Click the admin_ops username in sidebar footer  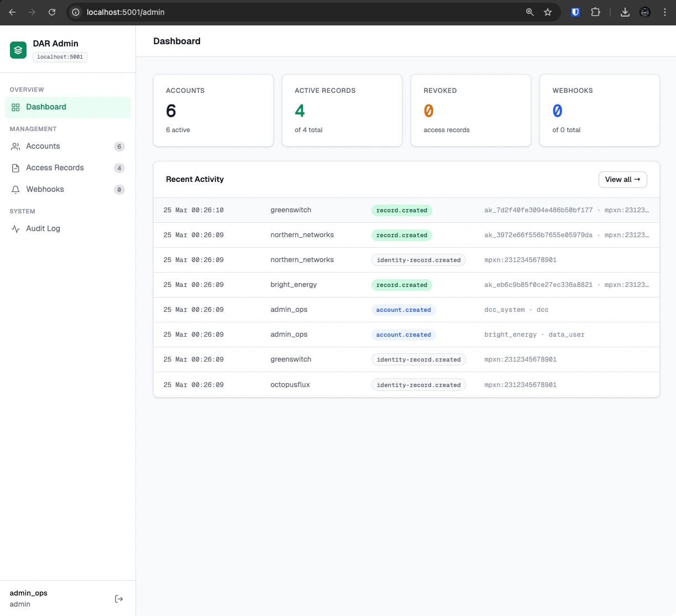29,593
